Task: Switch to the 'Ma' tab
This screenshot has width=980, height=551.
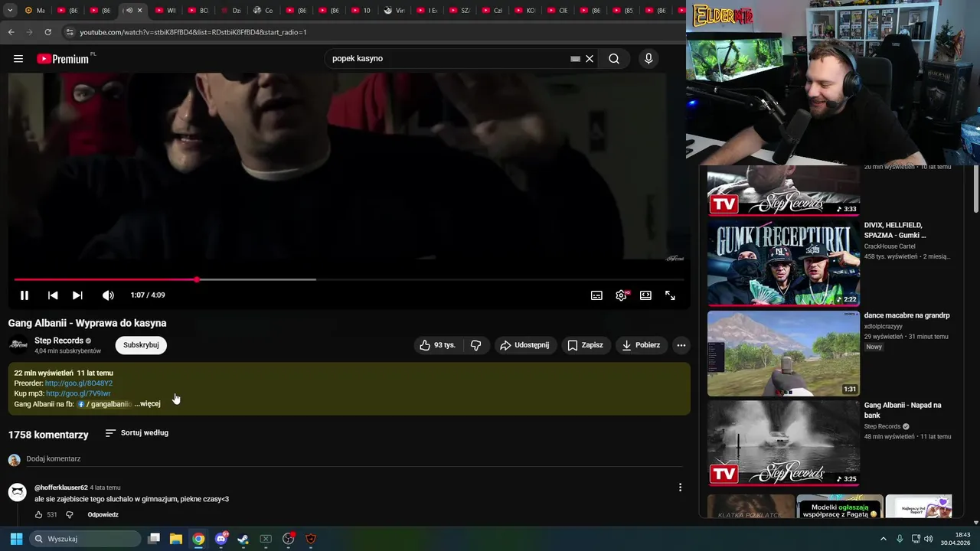Action: tap(35, 11)
